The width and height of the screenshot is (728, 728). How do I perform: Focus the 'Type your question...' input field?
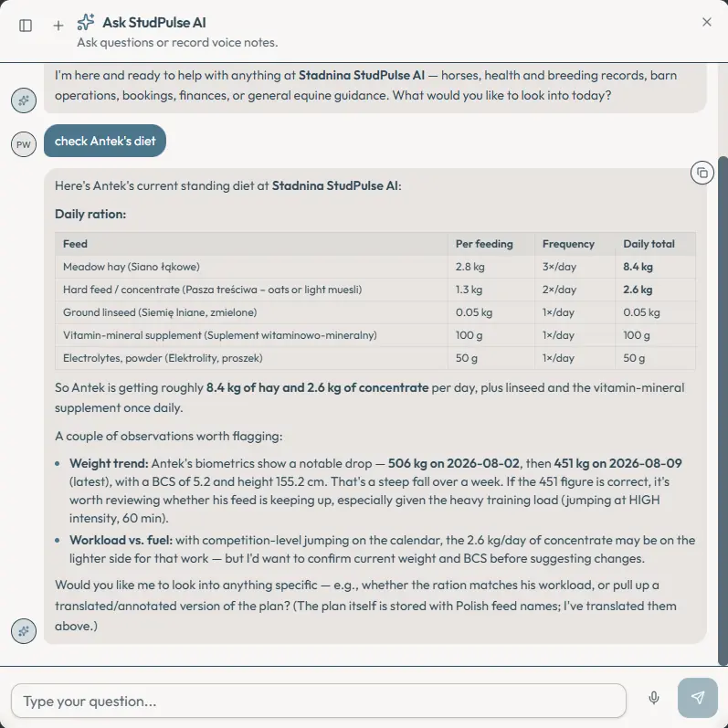coord(319,701)
